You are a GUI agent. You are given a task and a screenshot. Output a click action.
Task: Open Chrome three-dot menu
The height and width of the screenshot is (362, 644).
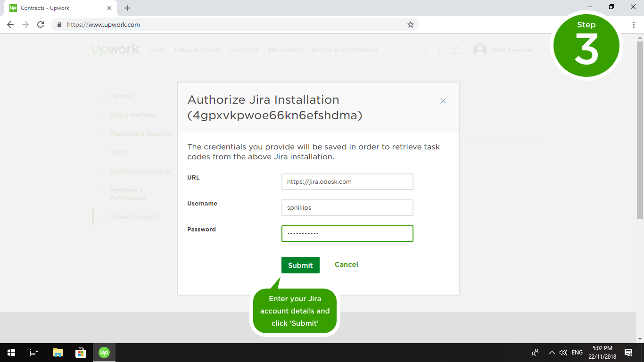click(634, 25)
